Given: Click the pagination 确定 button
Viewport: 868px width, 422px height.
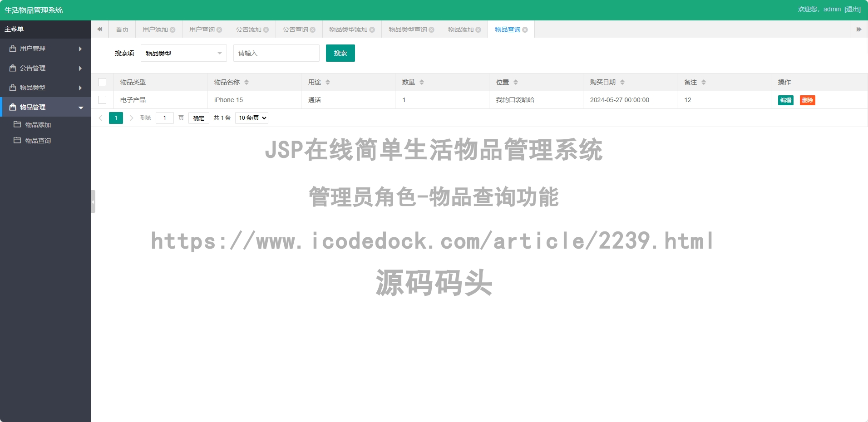Looking at the screenshot, I should pyautogui.click(x=199, y=118).
